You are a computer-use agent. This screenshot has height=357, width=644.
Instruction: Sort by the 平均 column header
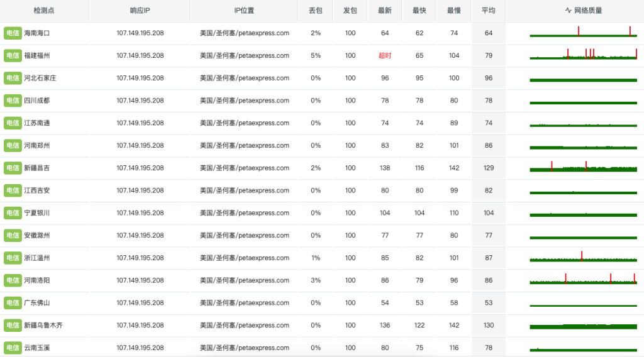pyautogui.click(x=488, y=11)
